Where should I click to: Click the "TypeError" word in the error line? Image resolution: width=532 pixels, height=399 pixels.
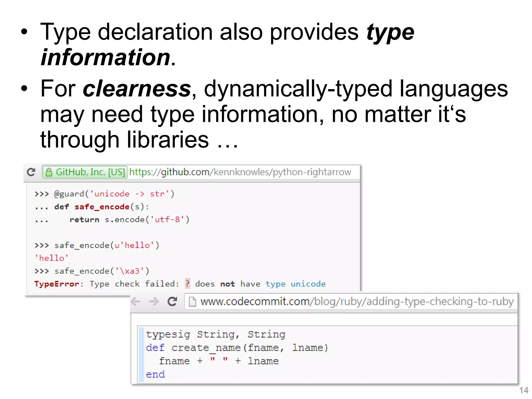57,284
